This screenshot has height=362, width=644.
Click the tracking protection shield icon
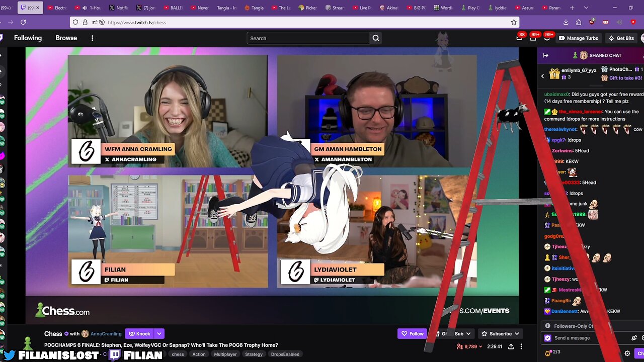[75, 22]
